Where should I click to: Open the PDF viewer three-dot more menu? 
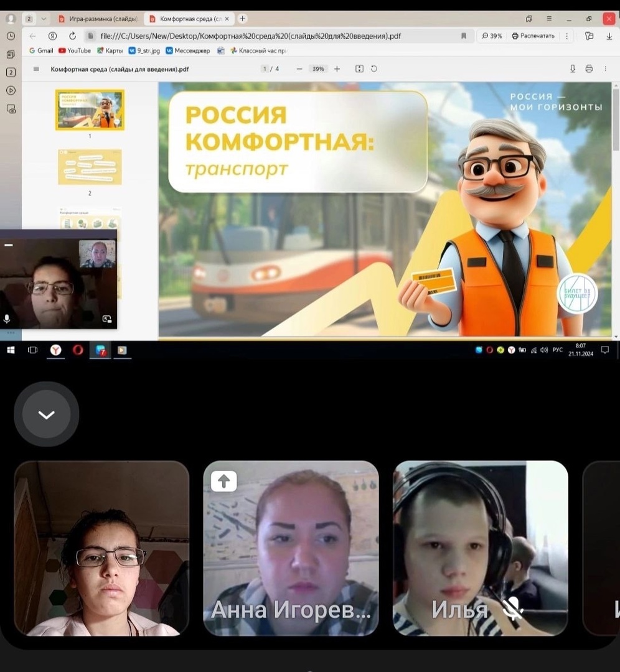pyautogui.click(x=606, y=69)
